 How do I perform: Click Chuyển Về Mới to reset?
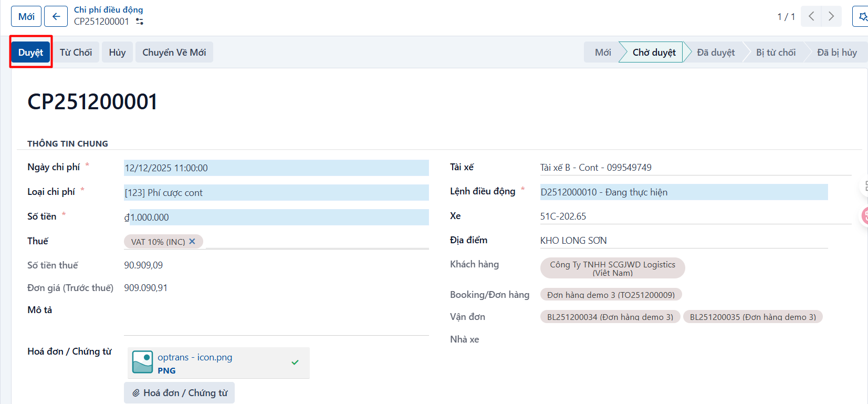[x=174, y=52]
